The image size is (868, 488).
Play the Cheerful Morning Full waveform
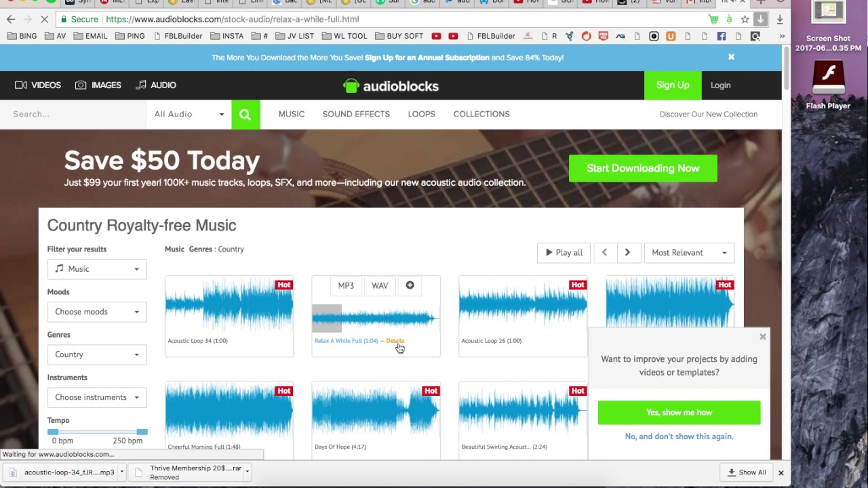[229, 411]
